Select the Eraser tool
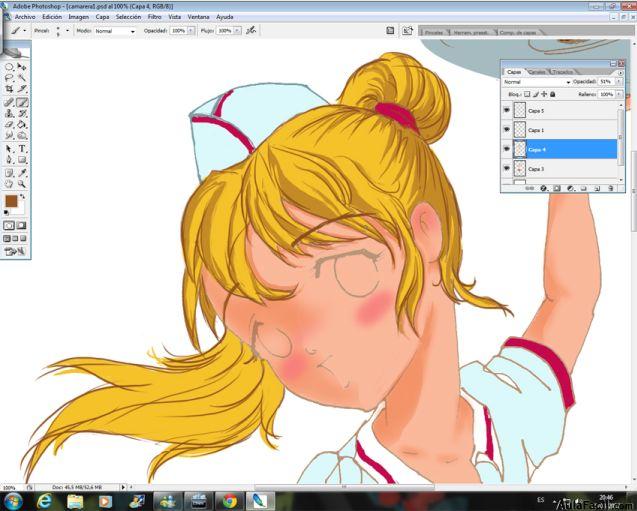 [x=9, y=124]
